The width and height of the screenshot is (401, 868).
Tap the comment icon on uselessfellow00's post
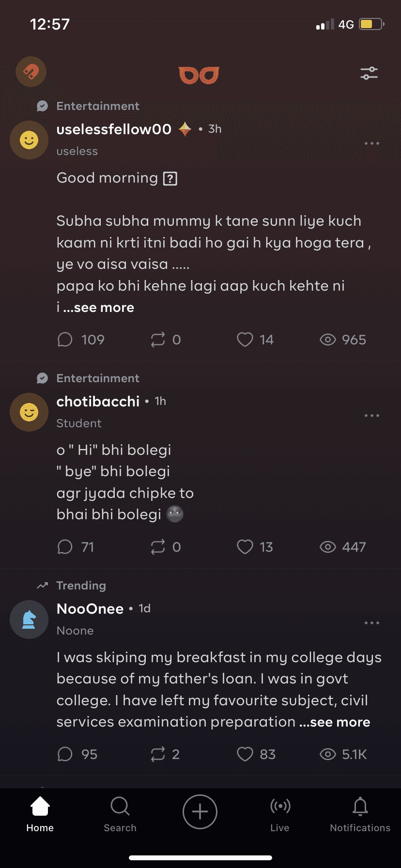(65, 340)
